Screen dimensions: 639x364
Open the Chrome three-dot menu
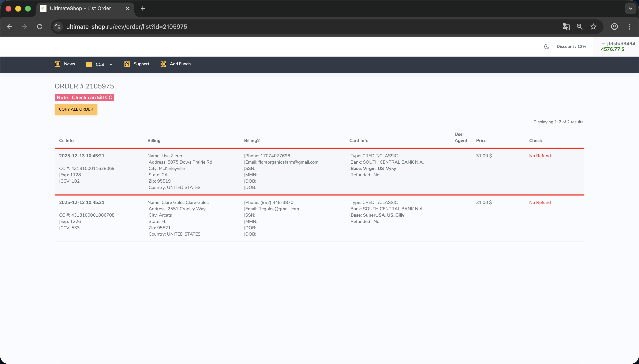coord(630,27)
